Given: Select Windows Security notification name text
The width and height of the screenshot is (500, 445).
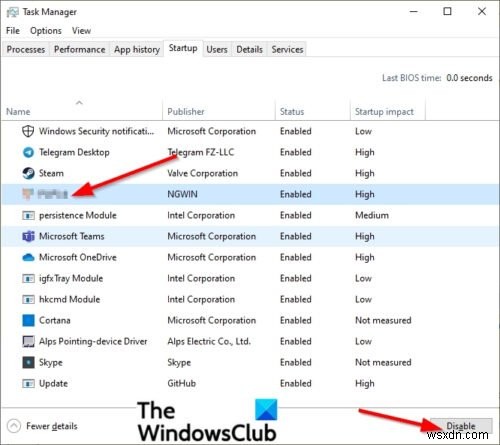Looking at the screenshot, I should coord(97,131).
